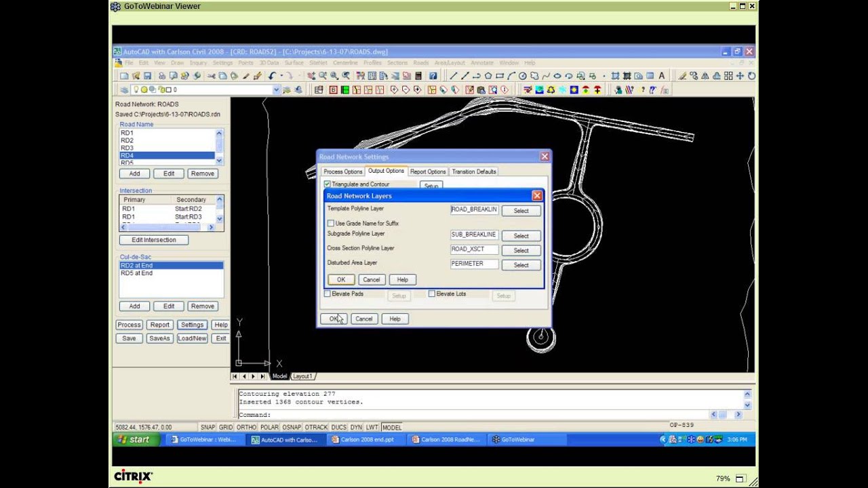Select the Line draw tool
This screenshot has width=868, height=488.
pyautogui.click(x=454, y=76)
